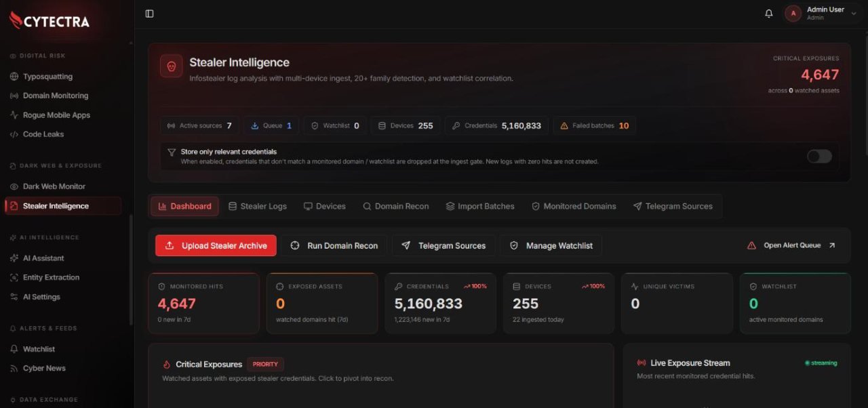Screen dimensions: 868x408
Task: Click Upload Stealer Archive button
Action: coord(216,245)
